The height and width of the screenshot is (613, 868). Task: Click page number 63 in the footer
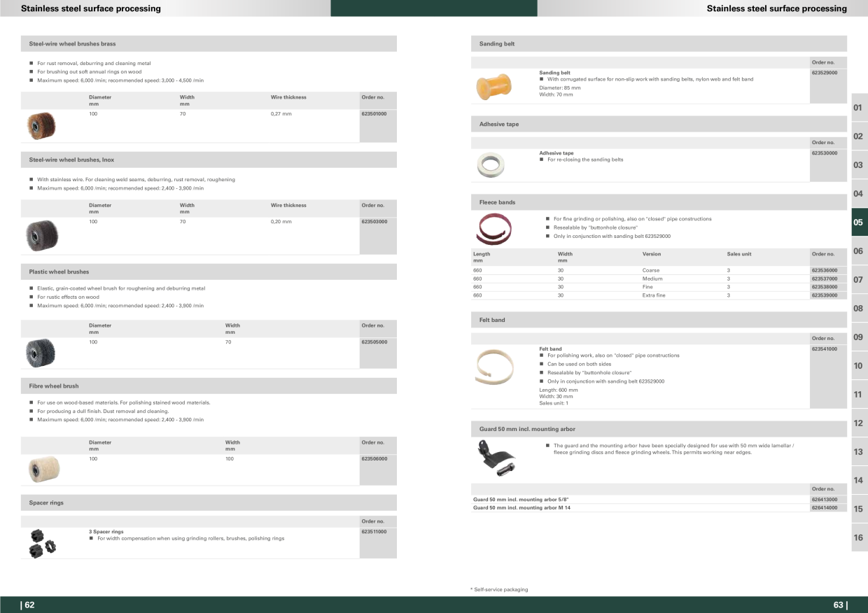[x=840, y=605]
